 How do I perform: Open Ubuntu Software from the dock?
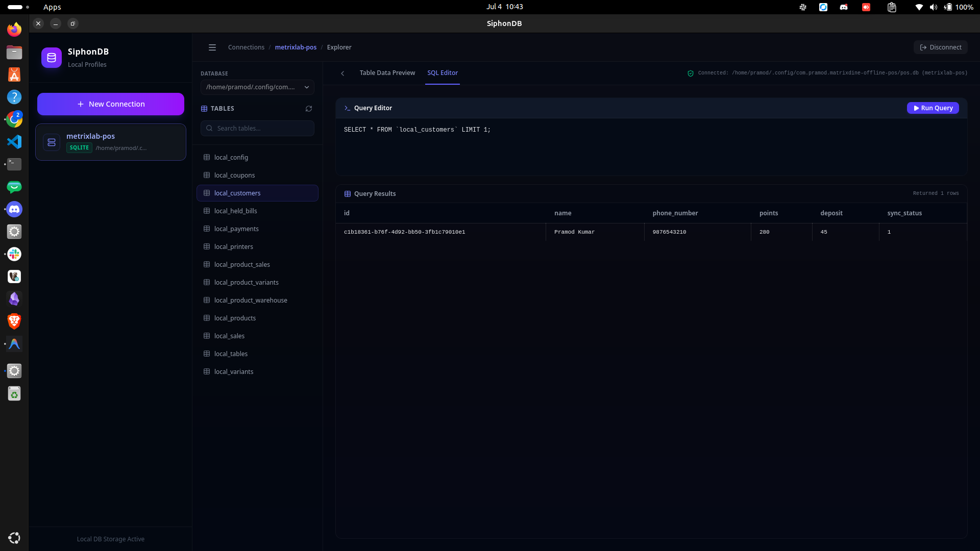pos(14,74)
